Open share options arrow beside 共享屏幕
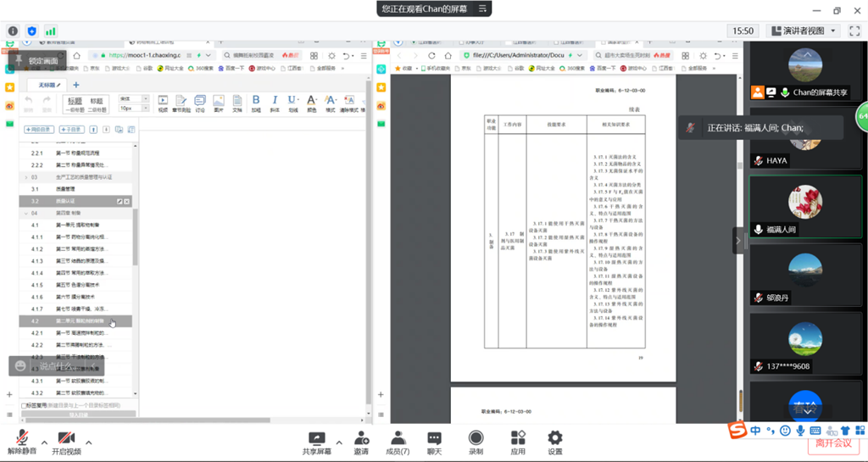 (x=339, y=443)
